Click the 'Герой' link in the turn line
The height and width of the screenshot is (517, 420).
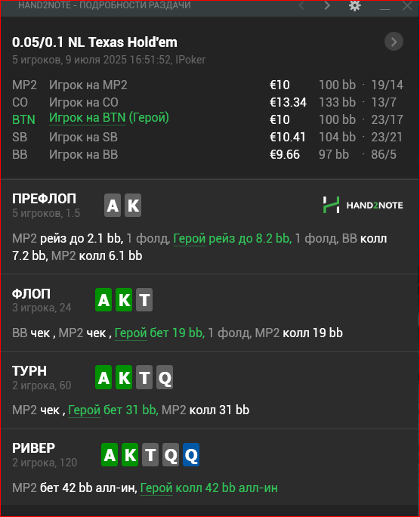(x=84, y=410)
